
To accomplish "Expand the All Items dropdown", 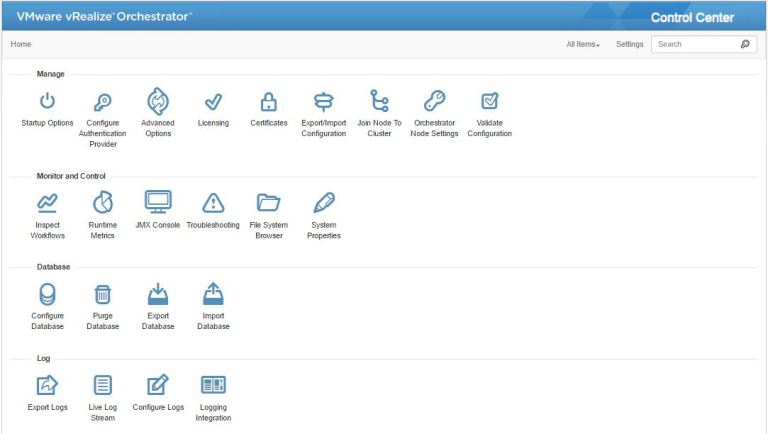I will (583, 45).
